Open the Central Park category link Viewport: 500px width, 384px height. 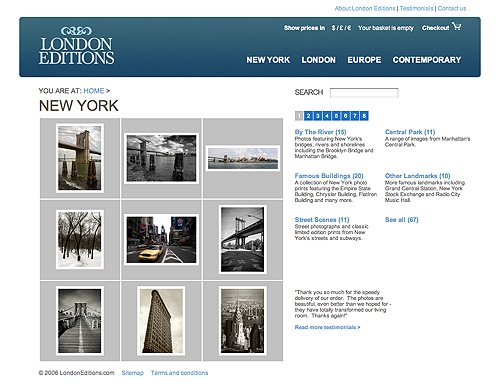coord(410,132)
